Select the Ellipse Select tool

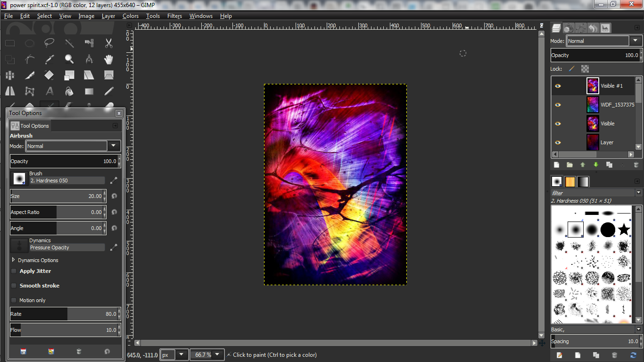[x=29, y=43]
